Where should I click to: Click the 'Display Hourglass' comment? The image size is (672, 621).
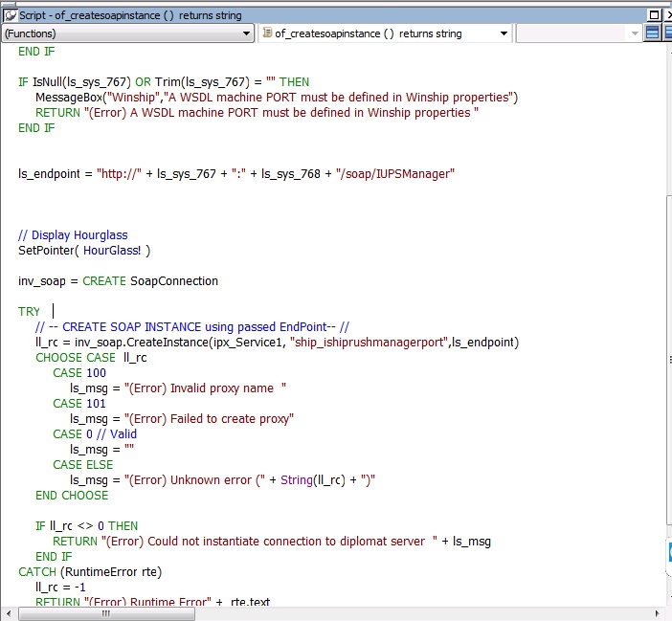coord(73,235)
